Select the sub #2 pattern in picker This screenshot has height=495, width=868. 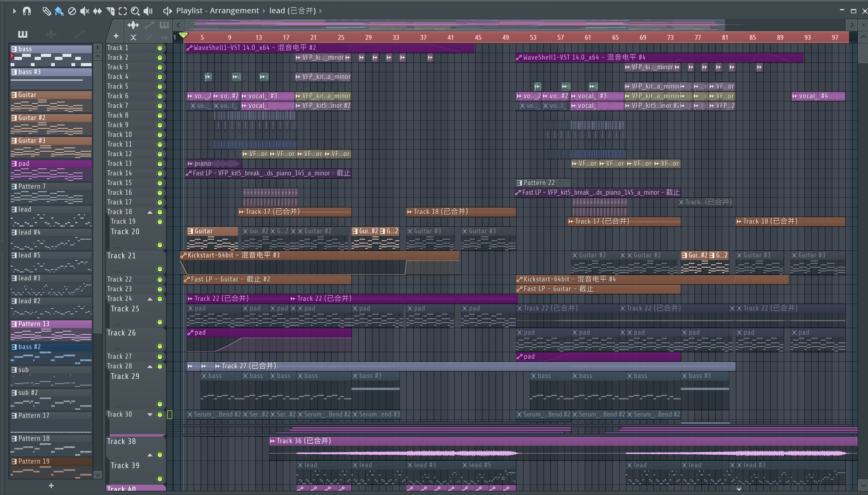(x=51, y=399)
